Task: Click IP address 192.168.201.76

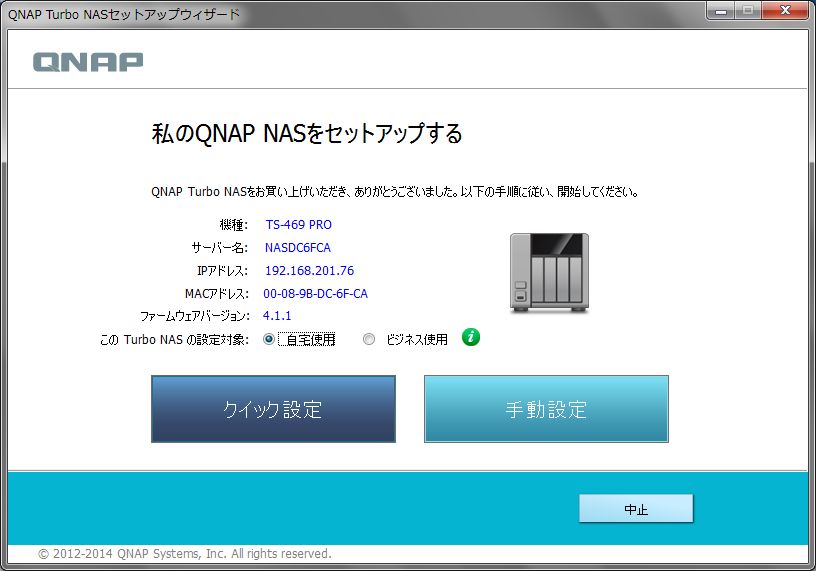Action: (x=310, y=271)
